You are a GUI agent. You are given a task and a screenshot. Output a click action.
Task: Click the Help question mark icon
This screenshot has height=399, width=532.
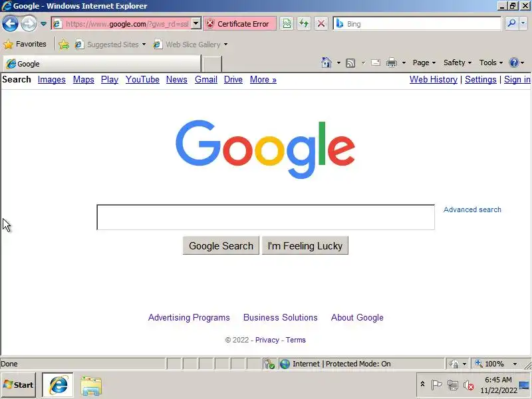tap(513, 63)
